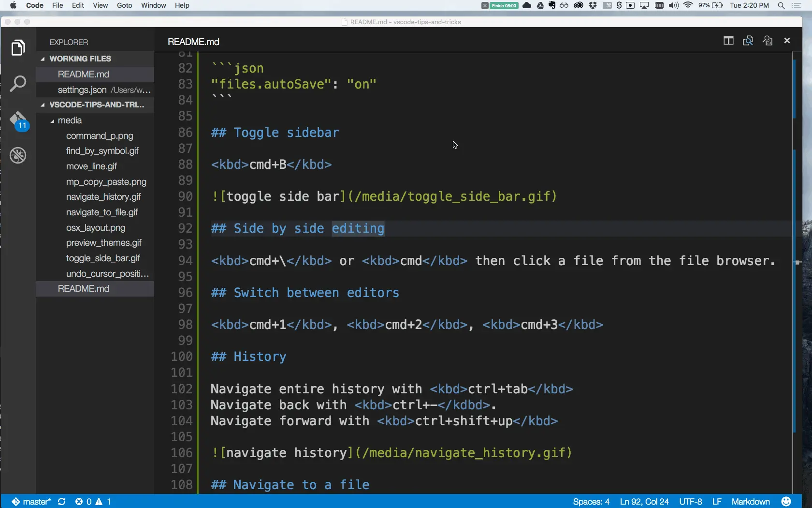812x508 pixels.
Task: Click the editor vertical scrollbar
Action: point(797,273)
